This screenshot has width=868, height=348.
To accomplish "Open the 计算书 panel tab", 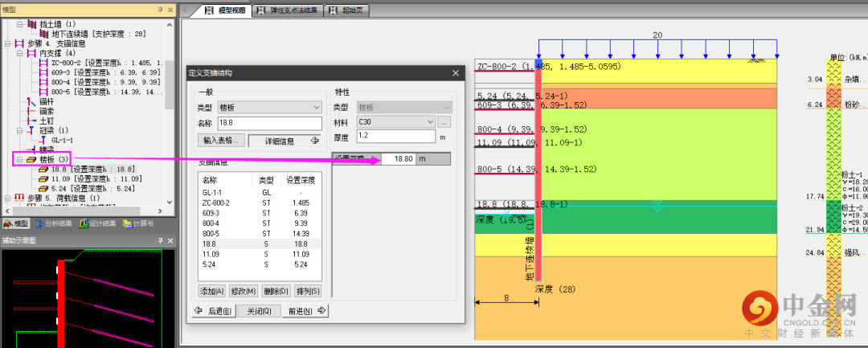I will (x=137, y=223).
